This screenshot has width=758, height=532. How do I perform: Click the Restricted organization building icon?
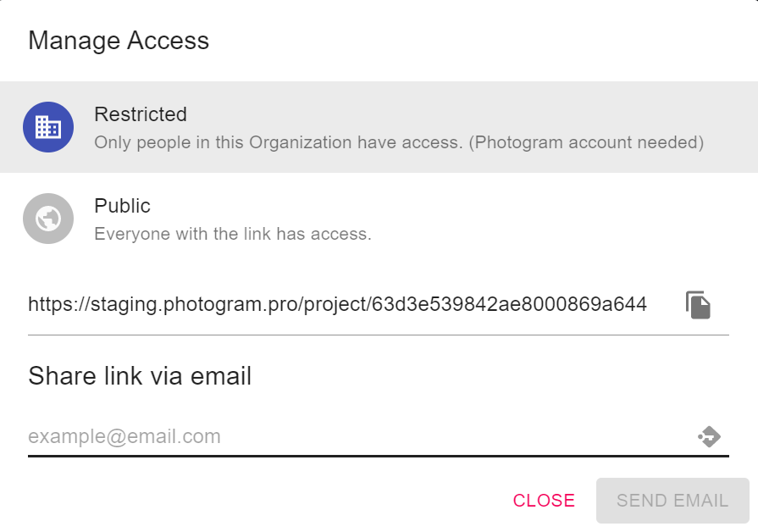coord(48,127)
